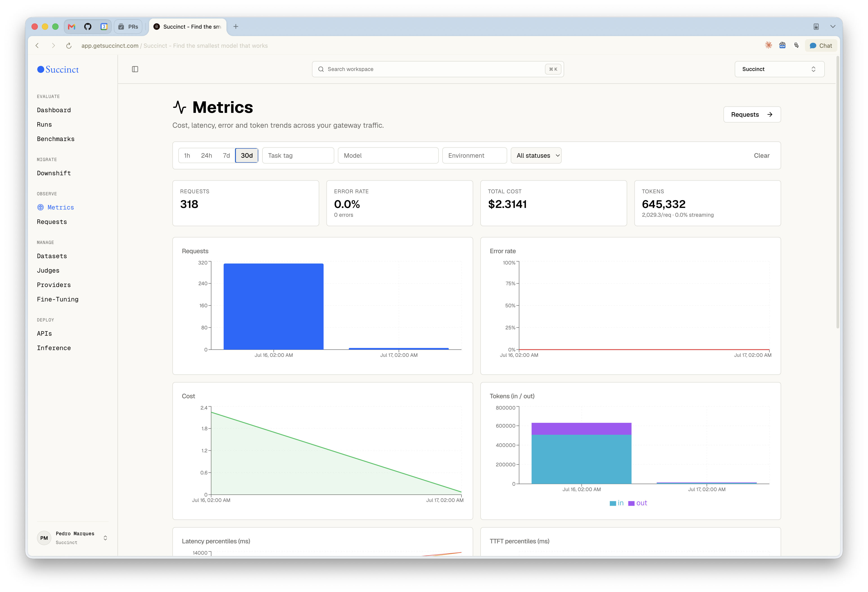Click the reader panel icon in the tab bar
868x592 pixels.
click(x=816, y=27)
